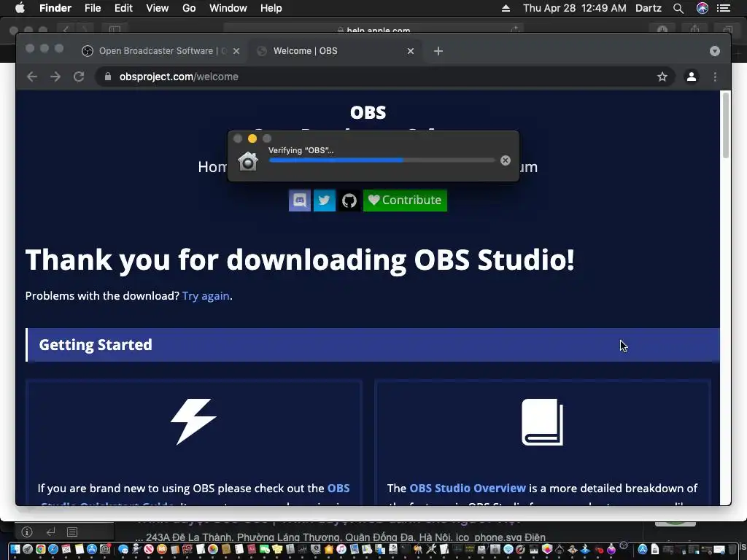The width and height of the screenshot is (747, 560).
Task: Open iTunes from the Dock
Action: coord(341,549)
